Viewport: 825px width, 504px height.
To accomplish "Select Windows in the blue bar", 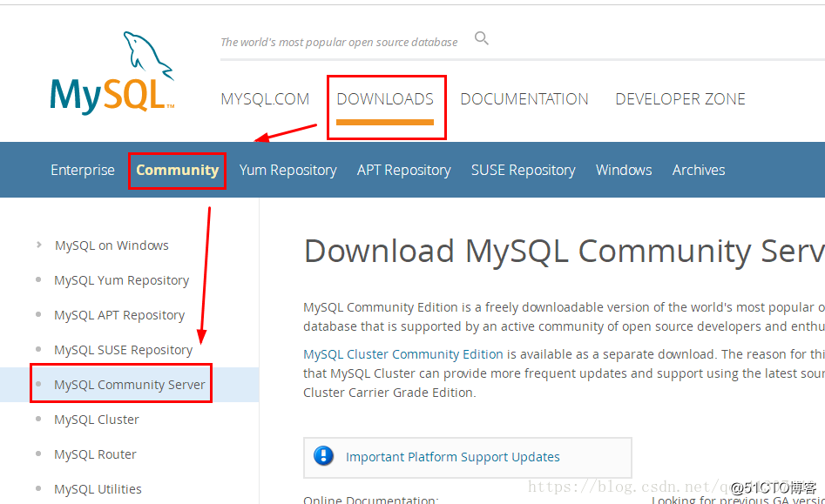I will pos(624,170).
